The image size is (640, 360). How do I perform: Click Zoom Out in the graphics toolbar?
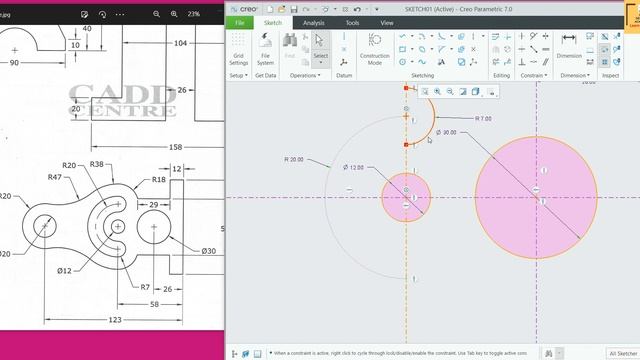click(450, 92)
